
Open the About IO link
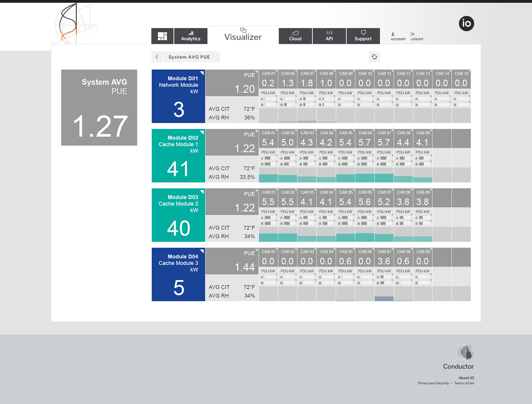466,378
